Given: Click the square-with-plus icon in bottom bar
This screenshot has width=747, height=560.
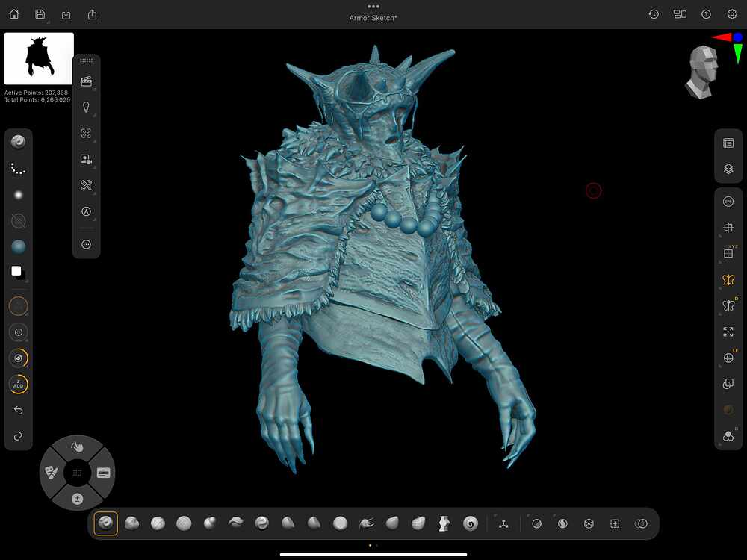Looking at the screenshot, I should 615,524.
